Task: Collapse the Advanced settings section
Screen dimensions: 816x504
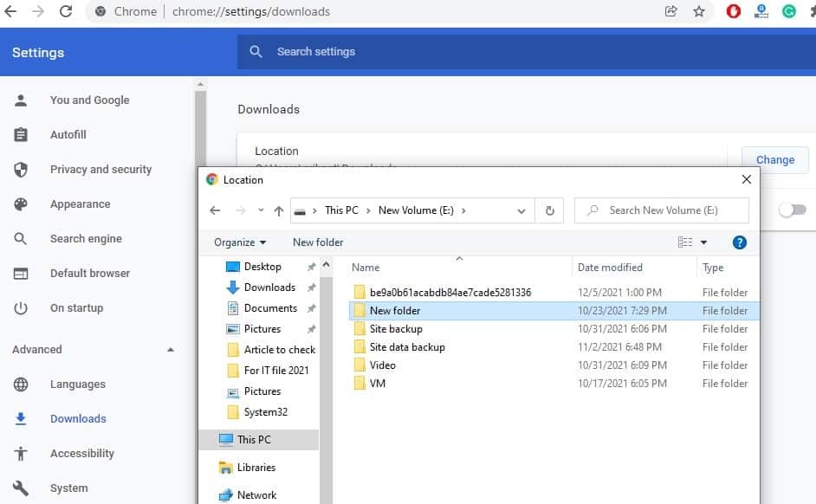Action: (x=170, y=350)
